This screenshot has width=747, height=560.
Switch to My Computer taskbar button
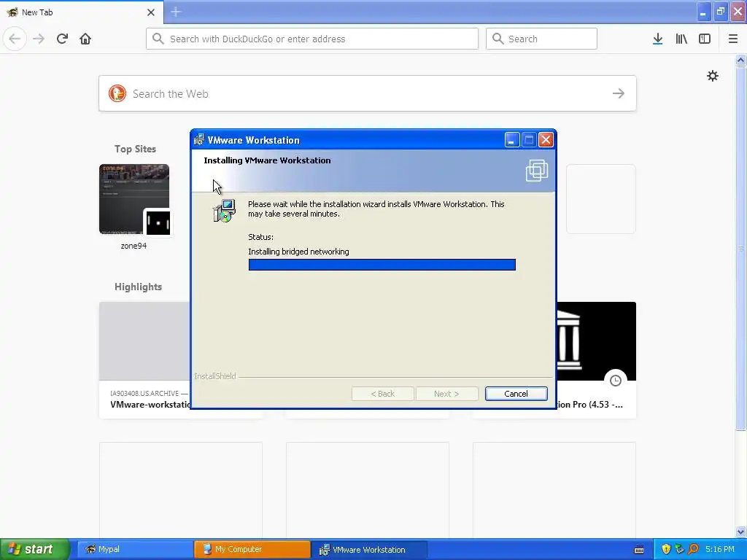[252, 549]
